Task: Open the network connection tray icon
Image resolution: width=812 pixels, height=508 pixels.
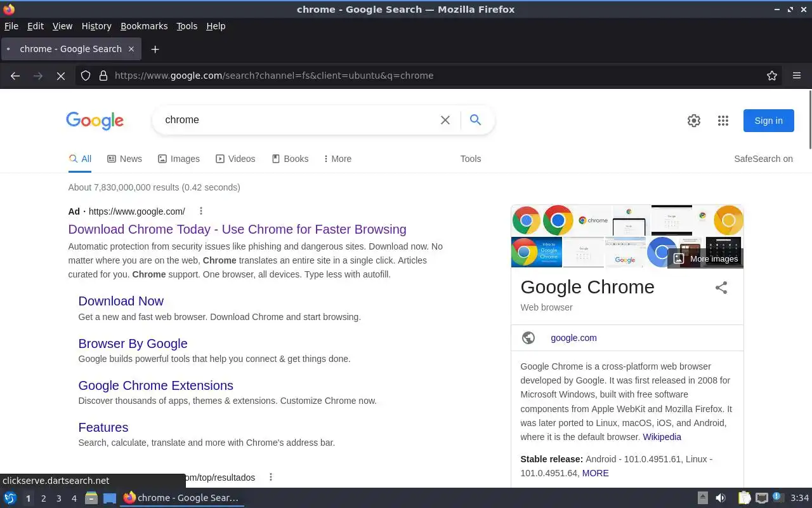Action: tap(762, 498)
